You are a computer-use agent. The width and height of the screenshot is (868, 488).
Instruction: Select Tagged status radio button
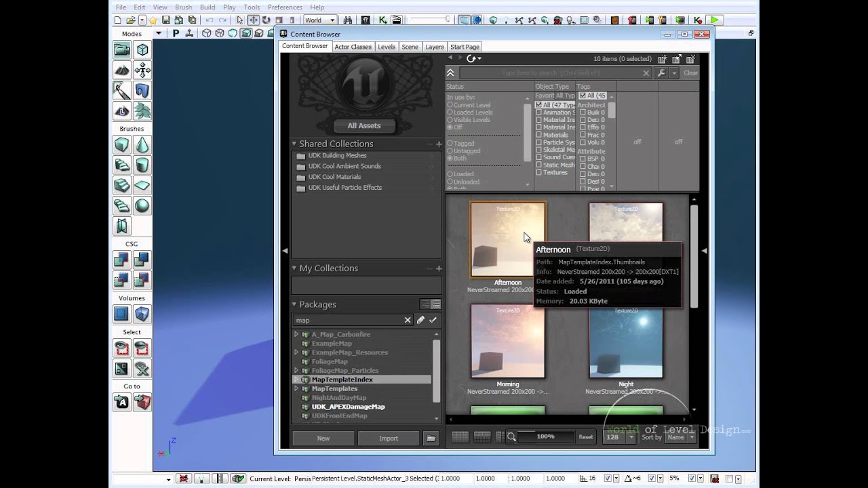(450, 144)
